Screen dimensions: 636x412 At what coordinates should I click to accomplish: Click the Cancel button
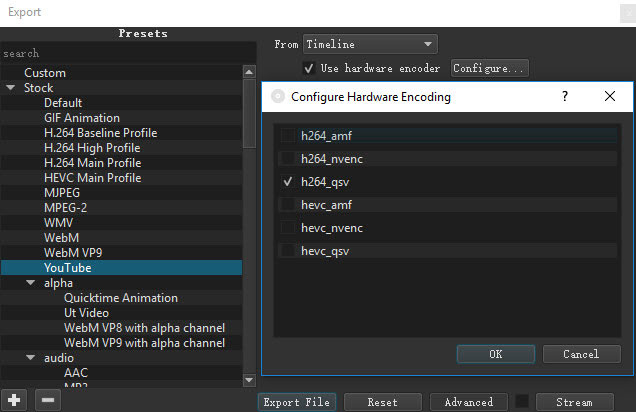click(x=581, y=354)
